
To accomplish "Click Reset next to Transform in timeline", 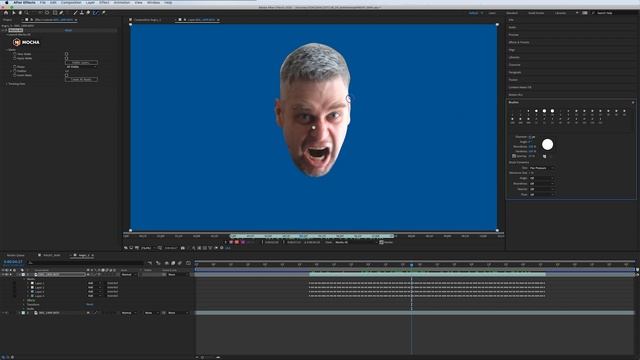I will pos(90,304).
